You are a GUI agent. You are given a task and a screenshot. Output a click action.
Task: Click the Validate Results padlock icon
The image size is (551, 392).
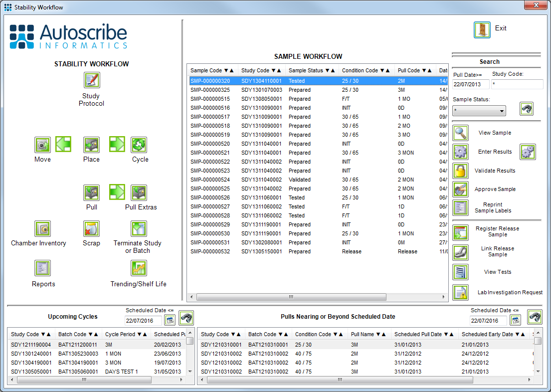460,171
